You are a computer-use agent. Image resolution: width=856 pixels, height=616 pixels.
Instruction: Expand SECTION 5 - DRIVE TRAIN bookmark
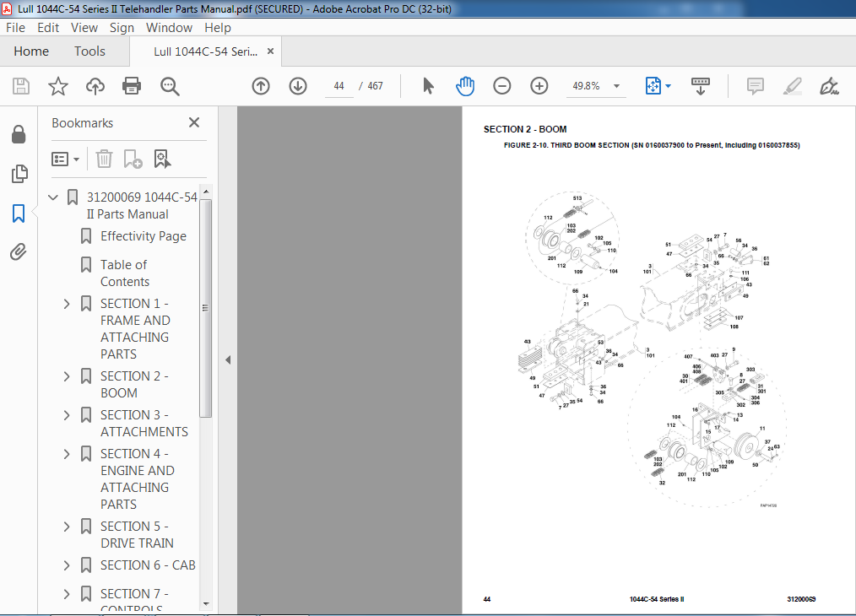67,527
